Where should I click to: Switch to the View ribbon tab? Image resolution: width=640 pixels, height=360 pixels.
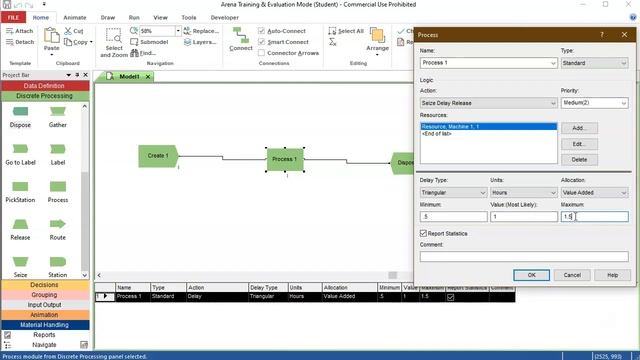(160, 18)
